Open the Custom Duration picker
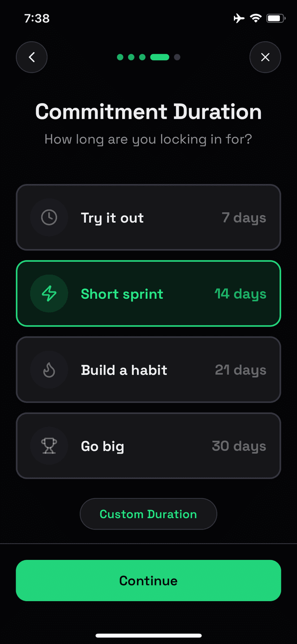This screenshot has width=297, height=644. [148, 514]
